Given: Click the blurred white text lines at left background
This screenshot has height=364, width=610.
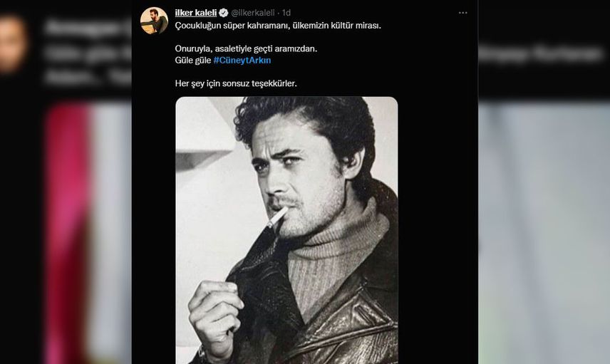Looking at the screenshot, I should click(x=88, y=53).
